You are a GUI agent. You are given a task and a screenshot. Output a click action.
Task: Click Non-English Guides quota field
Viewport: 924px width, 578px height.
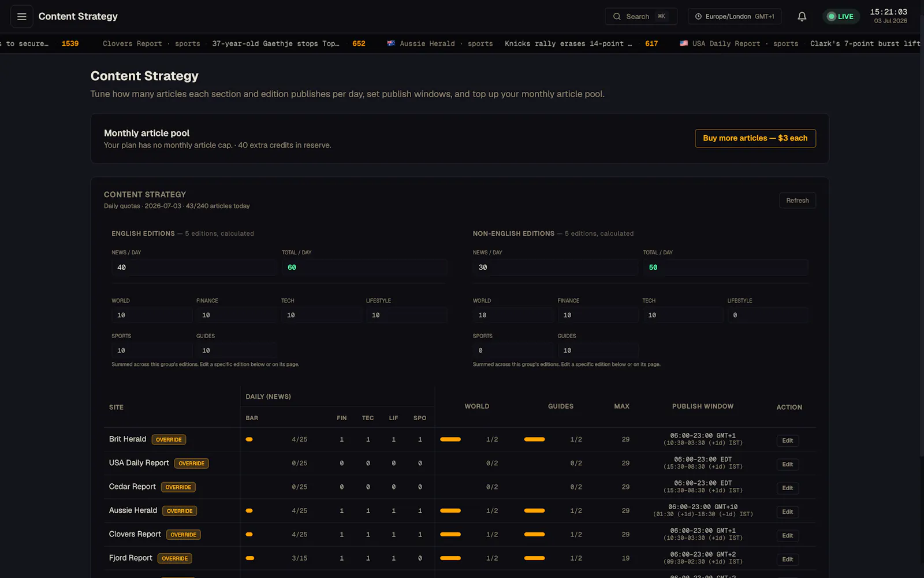click(x=598, y=350)
